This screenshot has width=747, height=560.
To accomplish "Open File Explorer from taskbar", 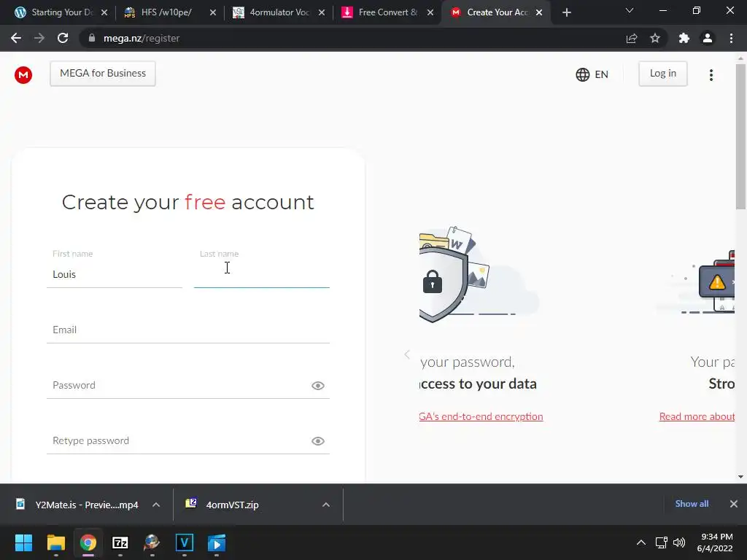I will pyautogui.click(x=55, y=542).
